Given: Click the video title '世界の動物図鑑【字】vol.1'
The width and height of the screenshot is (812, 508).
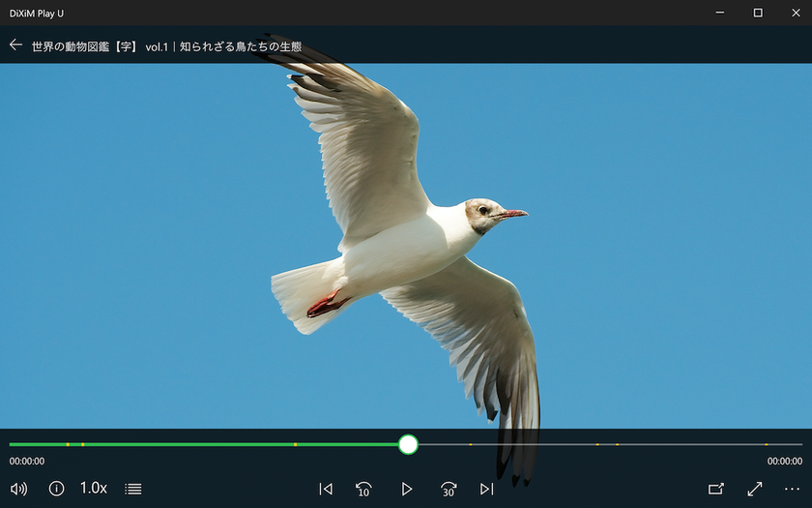Looking at the screenshot, I should (100, 46).
